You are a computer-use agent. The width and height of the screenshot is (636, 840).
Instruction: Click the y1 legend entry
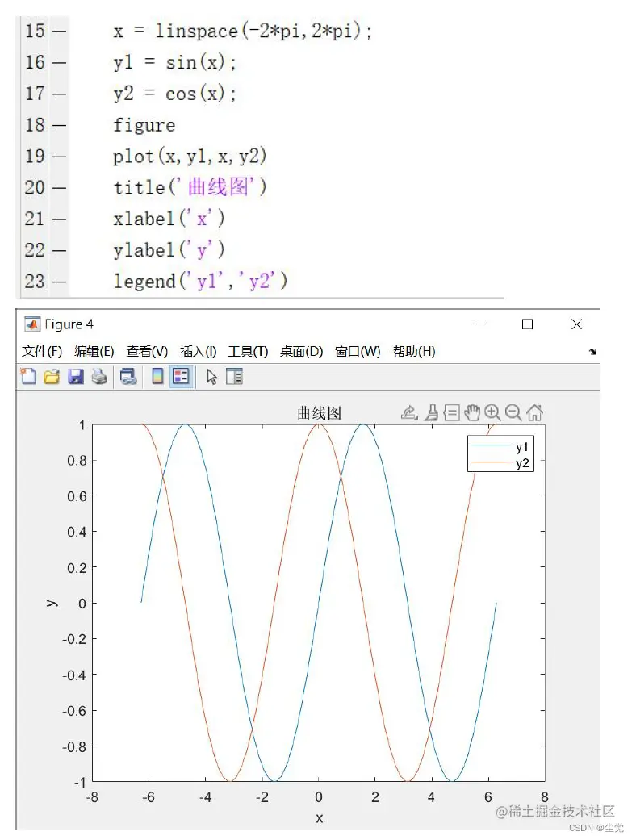500,446
